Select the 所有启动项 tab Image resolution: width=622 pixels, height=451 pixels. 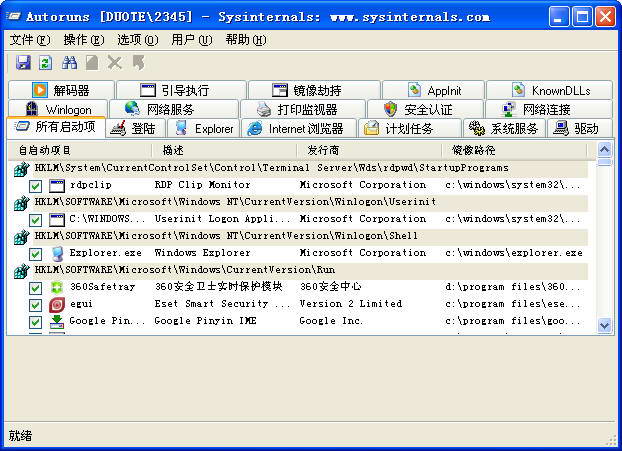56,127
